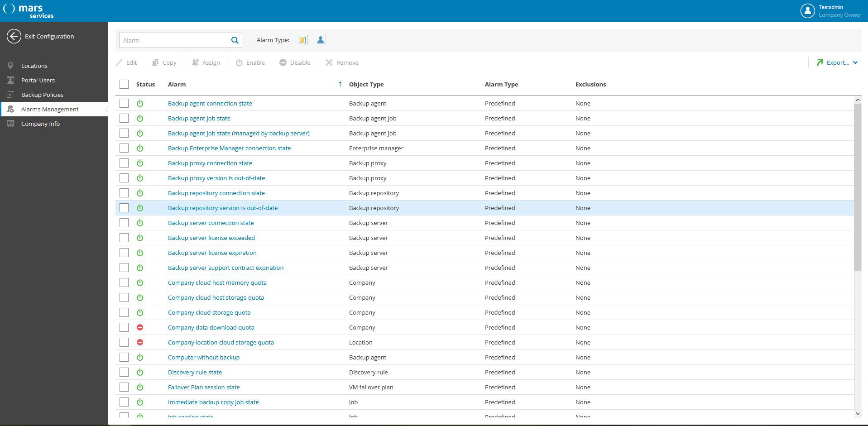Open Backup Policies in the sidebar
868x426 pixels.
tap(42, 95)
